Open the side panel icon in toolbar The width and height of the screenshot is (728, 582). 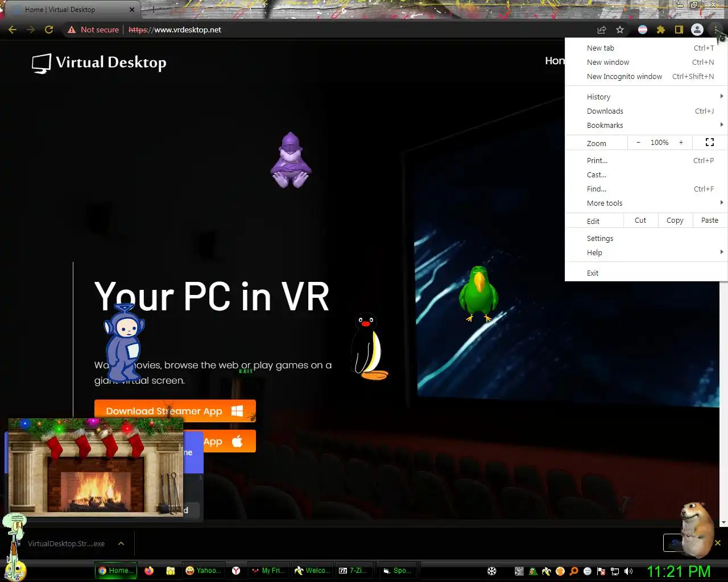click(x=679, y=30)
